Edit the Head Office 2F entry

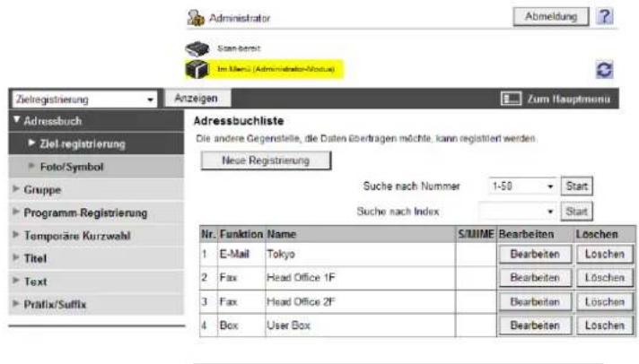pyautogui.click(x=535, y=302)
